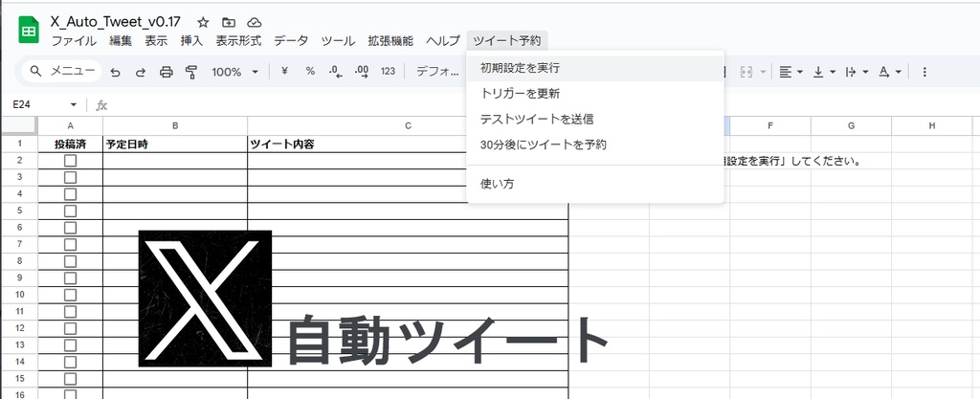Select the ツイート内容 header cell

[408, 144]
